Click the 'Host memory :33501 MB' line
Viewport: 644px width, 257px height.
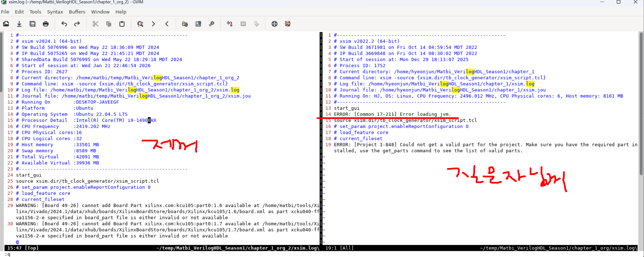point(58,145)
